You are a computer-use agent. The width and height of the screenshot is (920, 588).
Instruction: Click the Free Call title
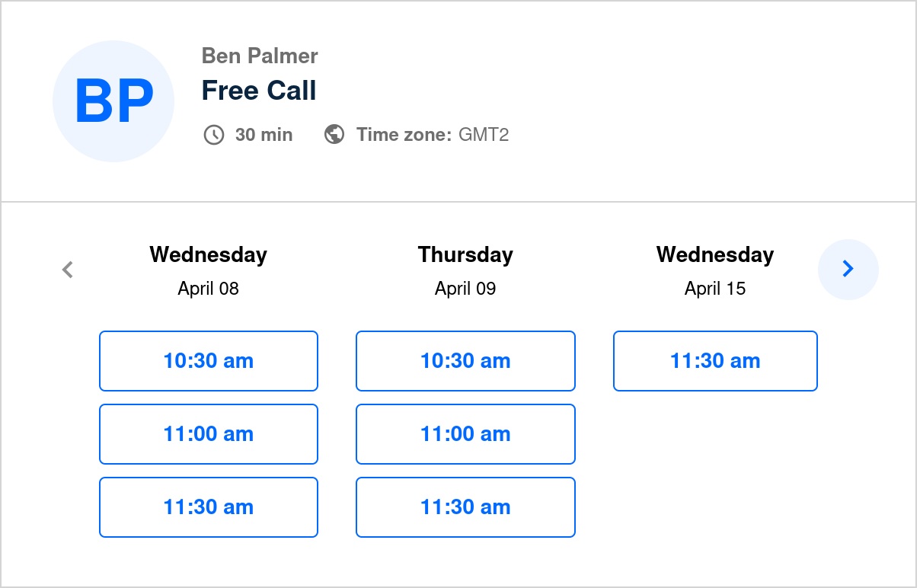259,91
